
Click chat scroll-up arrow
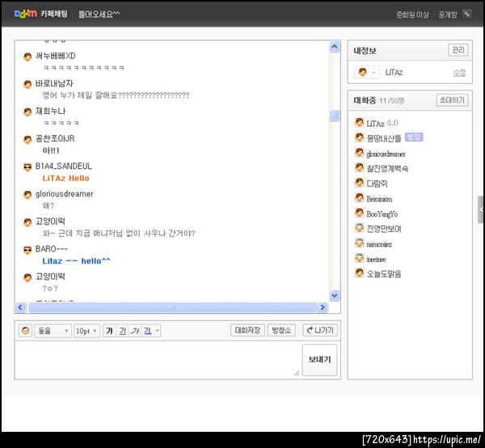pyautogui.click(x=335, y=46)
